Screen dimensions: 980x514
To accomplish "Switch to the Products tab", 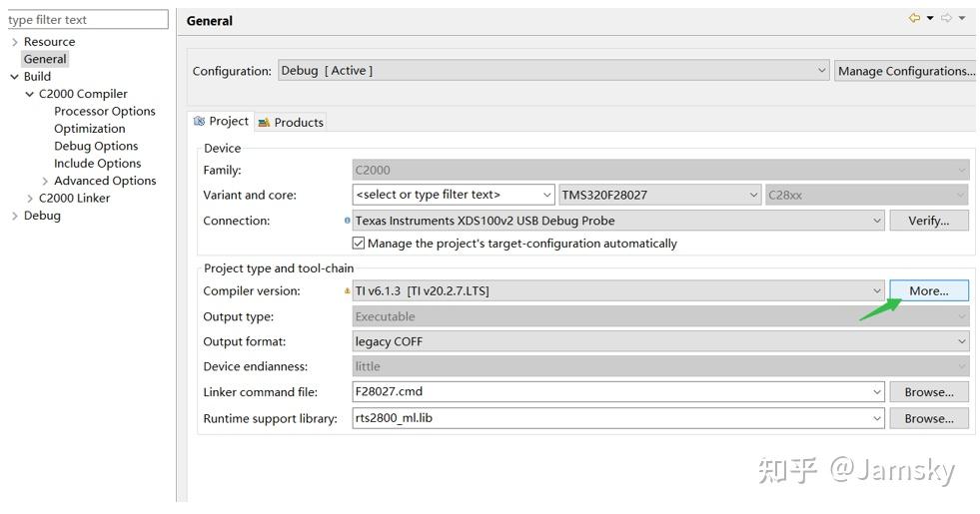I will (291, 122).
